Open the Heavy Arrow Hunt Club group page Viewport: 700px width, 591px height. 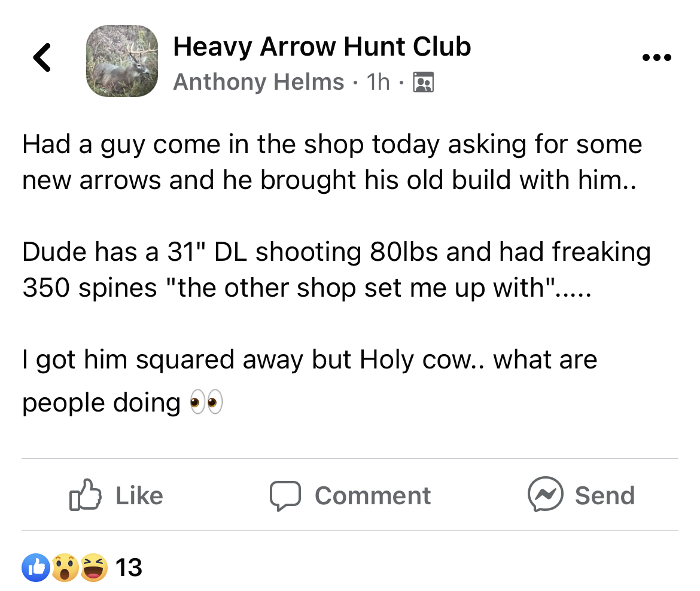click(x=322, y=47)
